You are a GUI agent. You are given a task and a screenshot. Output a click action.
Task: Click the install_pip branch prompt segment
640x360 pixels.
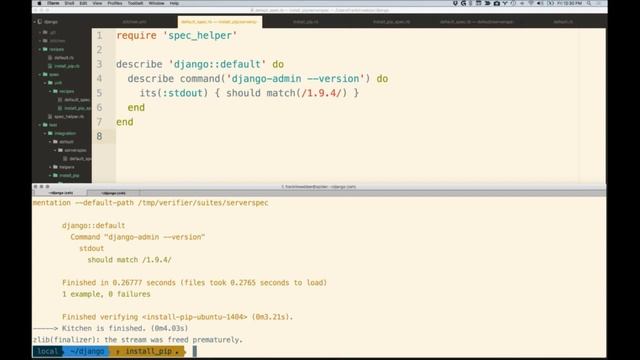pyautogui.click(x=147, y=351)
